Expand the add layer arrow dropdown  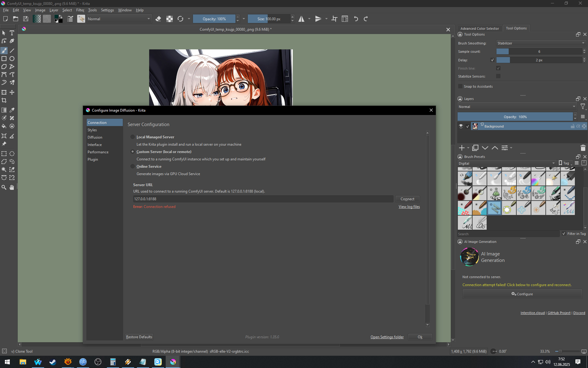468,148
